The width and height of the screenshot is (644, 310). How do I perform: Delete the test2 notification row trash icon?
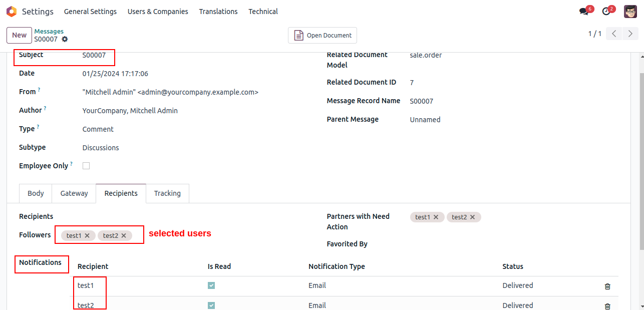click(x=607, y=306)
